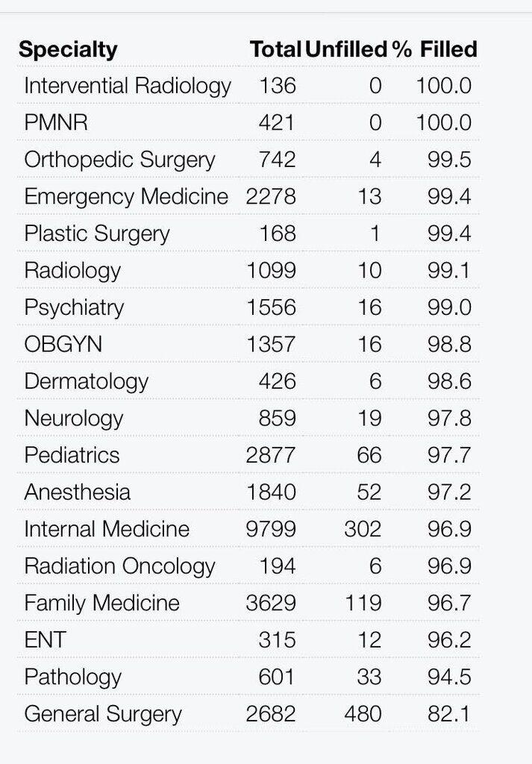
Task: Select the ENT specialty cell
Action: click(x=45, y=640)
